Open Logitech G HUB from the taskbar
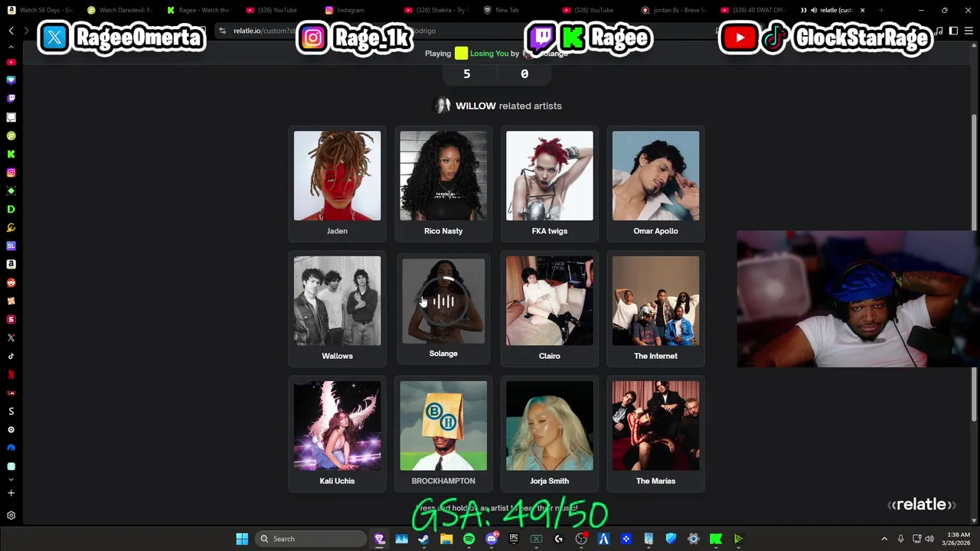The image size is (980, 551). (x=559, y=539)
